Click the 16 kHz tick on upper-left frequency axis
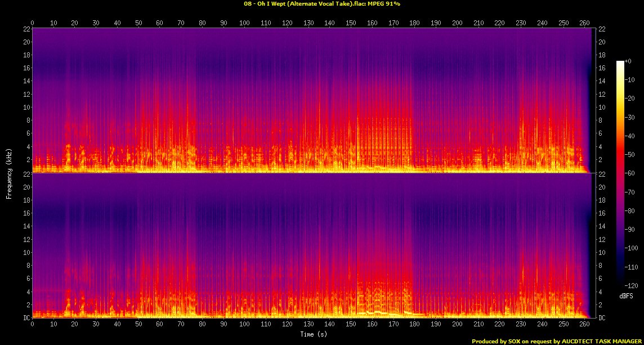 point(26,68)
